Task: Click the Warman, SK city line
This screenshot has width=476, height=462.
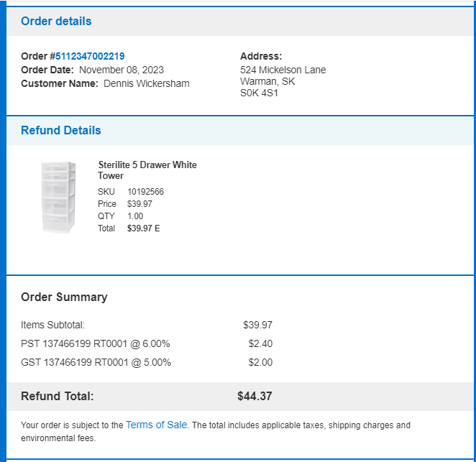Action: tap(267, 82)
